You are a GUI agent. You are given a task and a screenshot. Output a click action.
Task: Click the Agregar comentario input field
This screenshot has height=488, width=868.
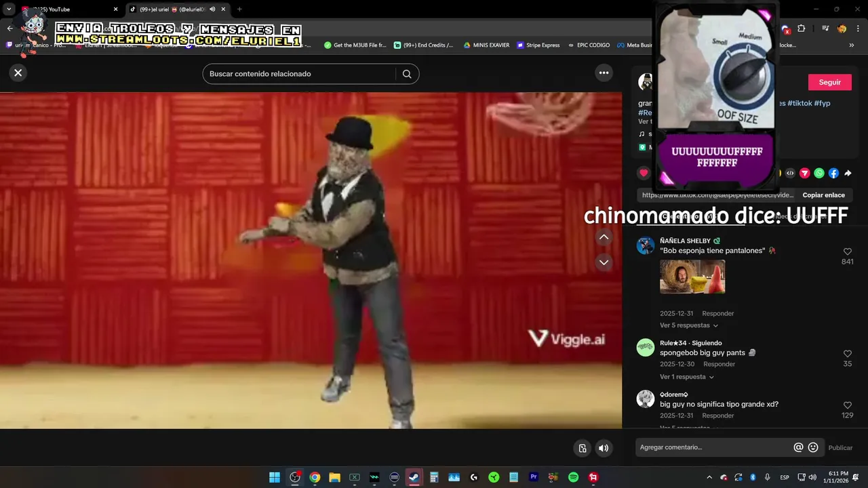click(712, 447)
